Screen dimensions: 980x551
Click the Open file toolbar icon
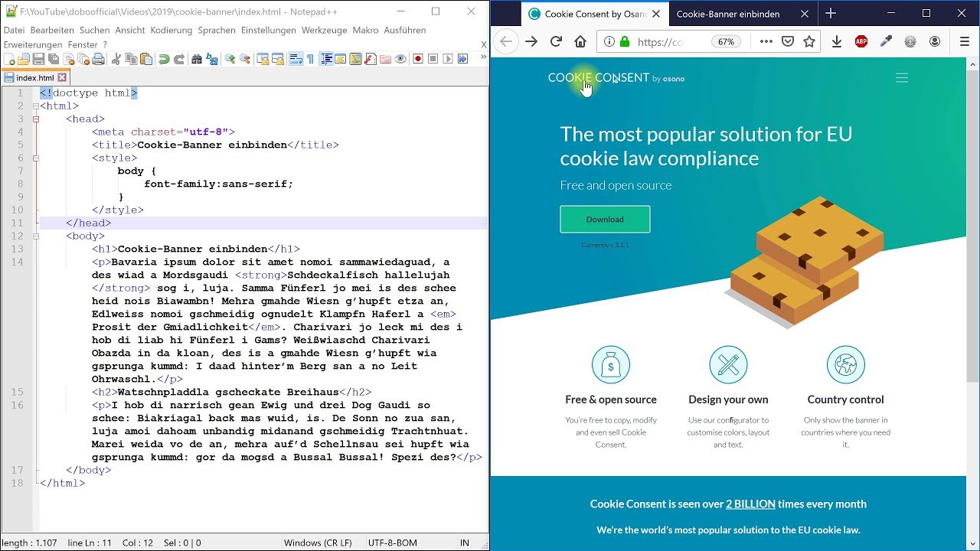24,59
